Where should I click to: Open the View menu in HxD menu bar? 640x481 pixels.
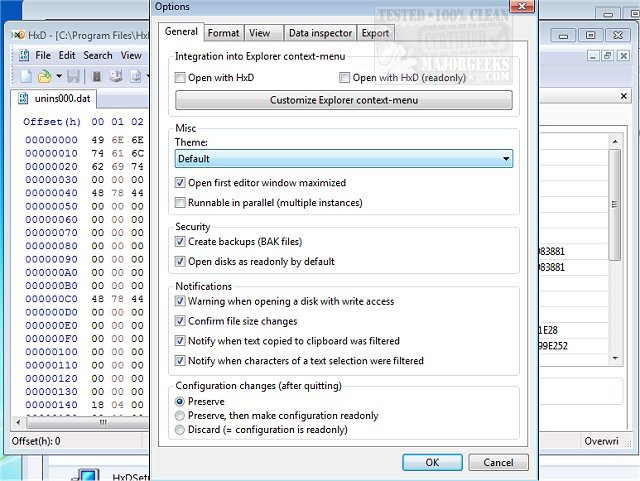[131, 56]
